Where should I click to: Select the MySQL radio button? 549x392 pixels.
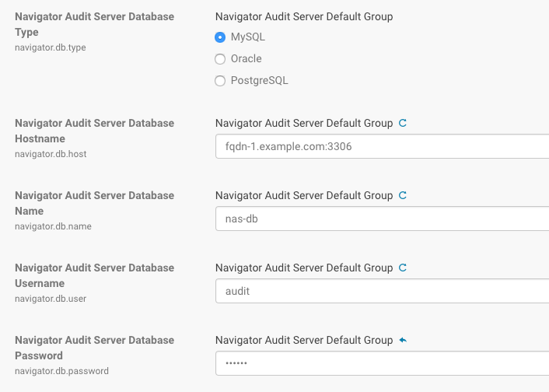click(220, 37)
